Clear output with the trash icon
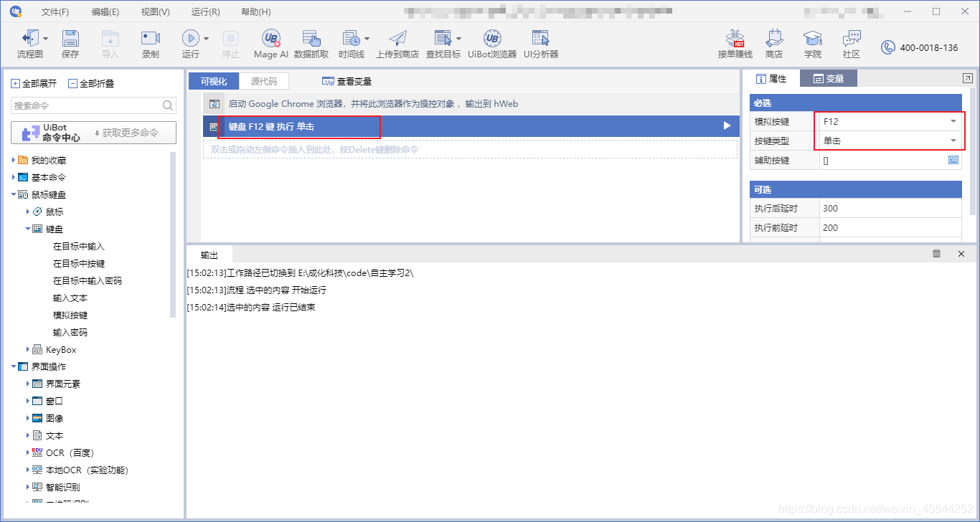980x522 pixels. coord(936,254)
